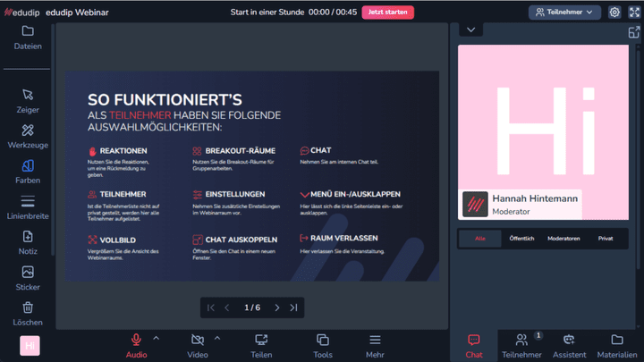
Task: Turn on the Video camera
Action: click(x=198, y=346)
